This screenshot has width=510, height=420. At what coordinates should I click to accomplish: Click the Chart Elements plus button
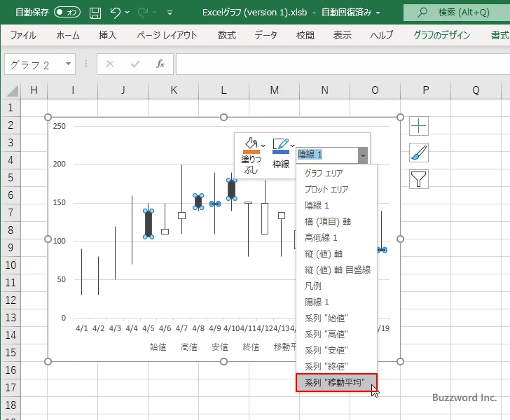point(419,126)
